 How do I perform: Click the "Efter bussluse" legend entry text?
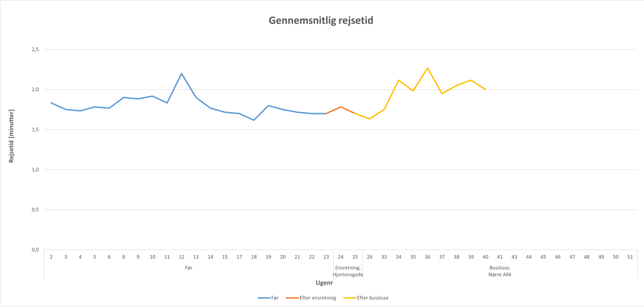pos(372,298)
